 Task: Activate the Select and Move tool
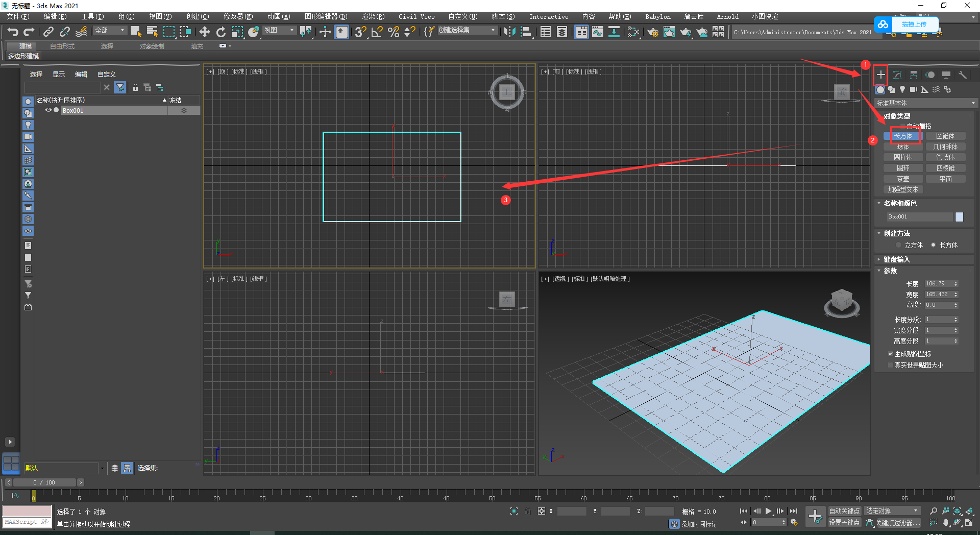pyautogui.click(x=204, y=32)
